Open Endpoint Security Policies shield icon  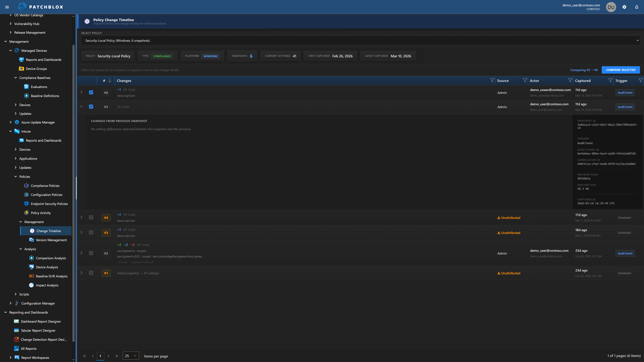[x=26, y=204]
